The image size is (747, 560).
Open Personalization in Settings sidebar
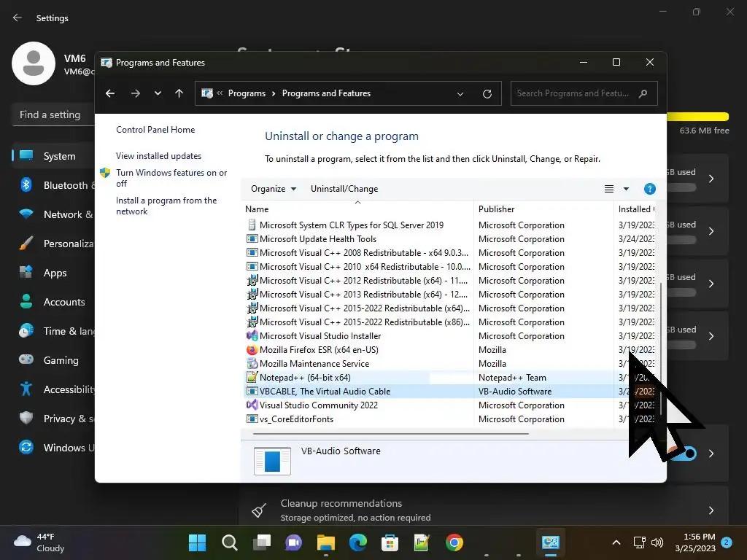[x=53, y=244]
